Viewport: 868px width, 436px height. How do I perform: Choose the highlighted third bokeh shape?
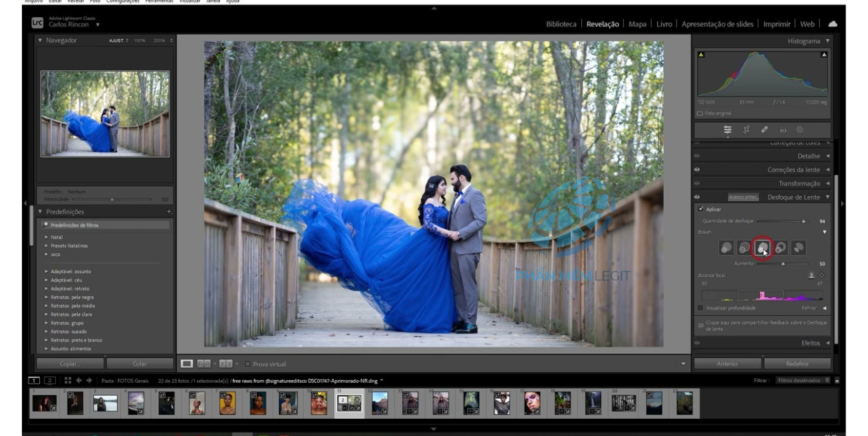(762, 248)
